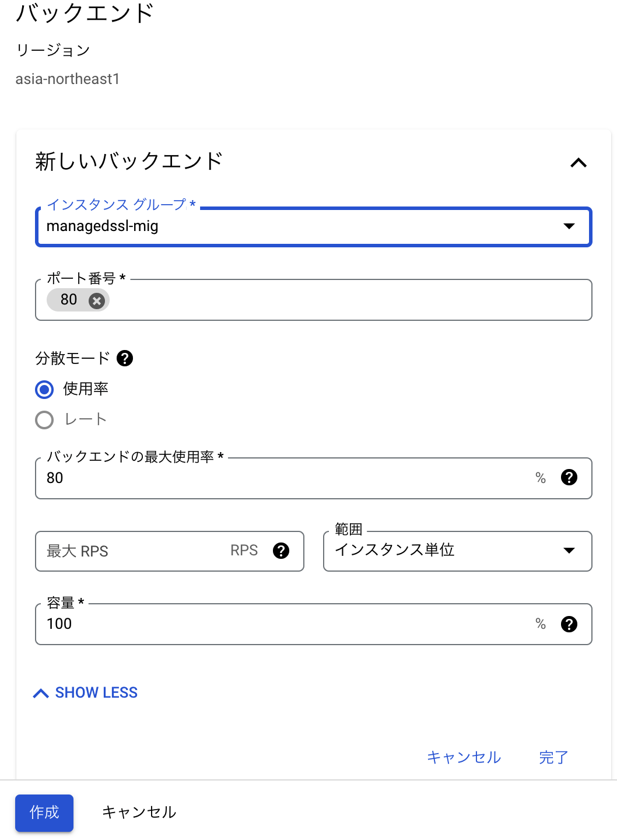Click the help icon next to バックエンドの最大使用率
The image size is (617, 840).
[568, 478]
